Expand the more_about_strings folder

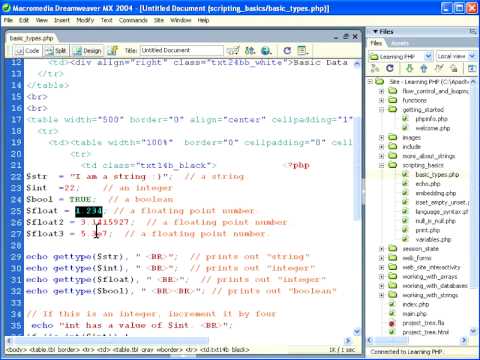click(x=382, y=156)
